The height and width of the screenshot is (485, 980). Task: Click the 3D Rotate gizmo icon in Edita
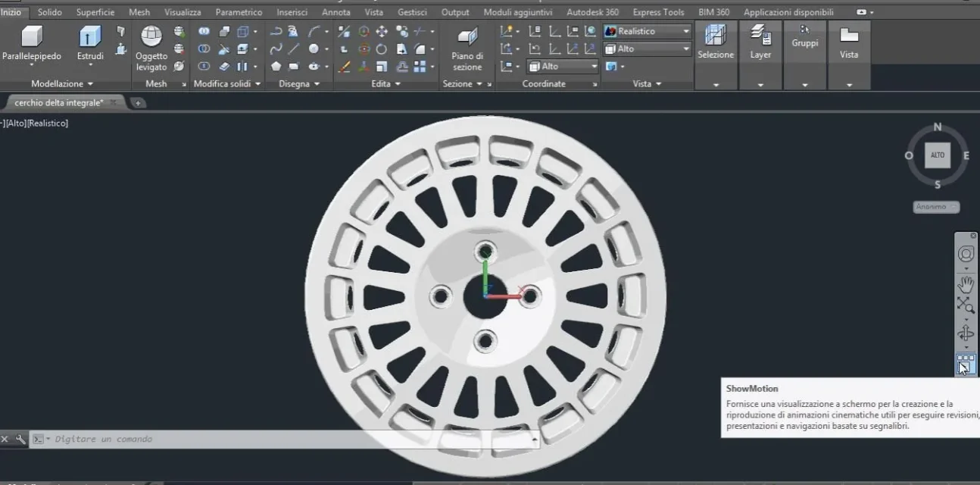pos(364,48)
